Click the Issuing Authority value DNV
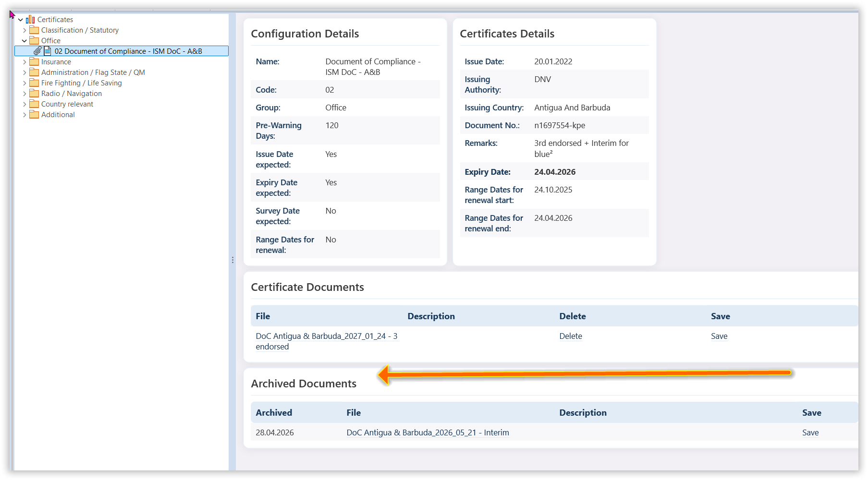Image resolution: width=868 pixels, height=480 pixels. 543,79
